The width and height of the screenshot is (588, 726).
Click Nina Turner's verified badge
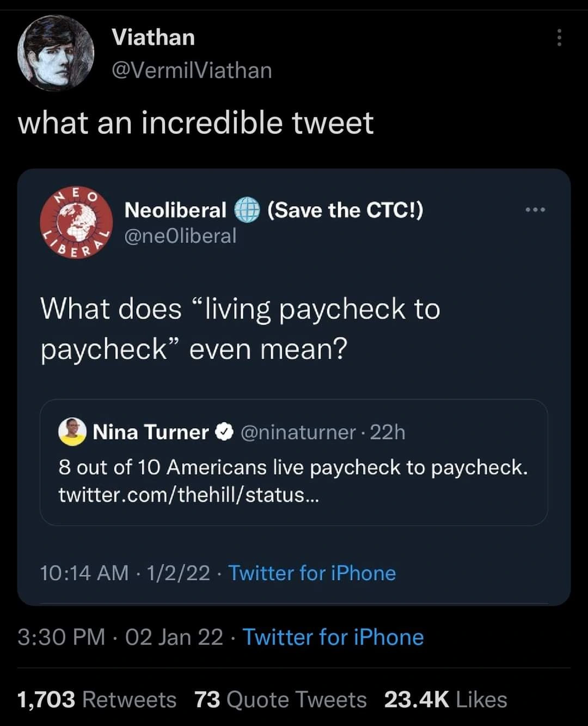tap(224, 433)
